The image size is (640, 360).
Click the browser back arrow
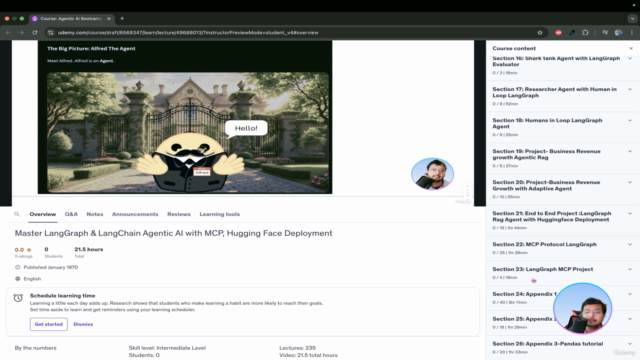coord(8,33)
